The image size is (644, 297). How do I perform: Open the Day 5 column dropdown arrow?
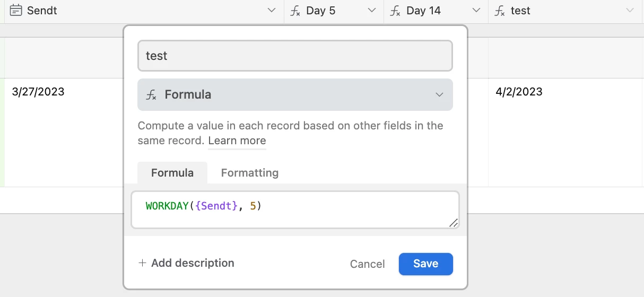click(371, 11)
